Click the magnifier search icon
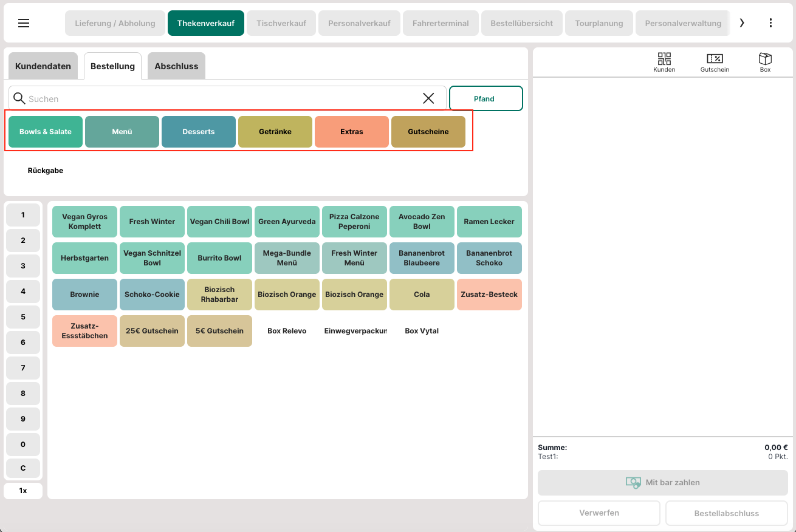Viewport: 796px width, 532px height. click(19, 98)
